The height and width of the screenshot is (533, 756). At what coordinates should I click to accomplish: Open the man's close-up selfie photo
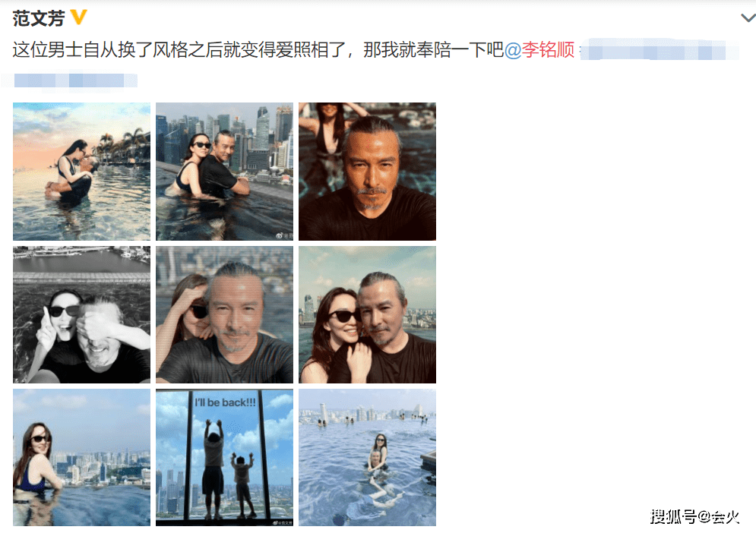point(367,171)
